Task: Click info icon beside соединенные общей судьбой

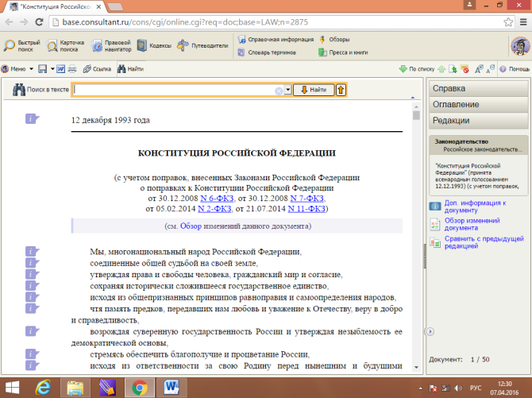Action: [33, 263]
